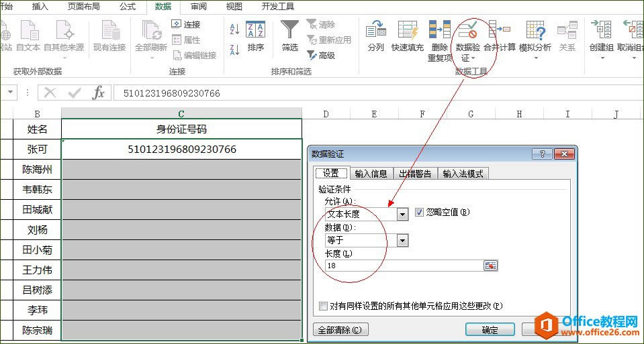Click the fx insert function icon
644x344 pixels.
(98, 93)
